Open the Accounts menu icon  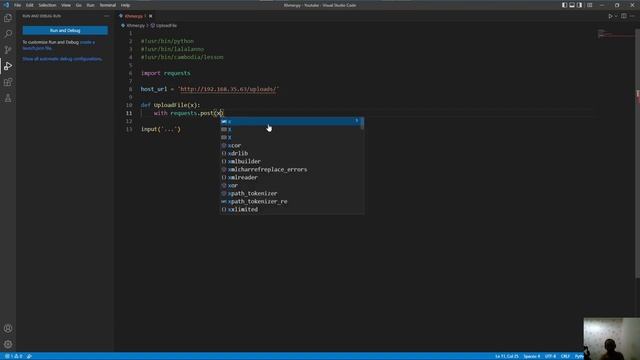coord(8,329)
